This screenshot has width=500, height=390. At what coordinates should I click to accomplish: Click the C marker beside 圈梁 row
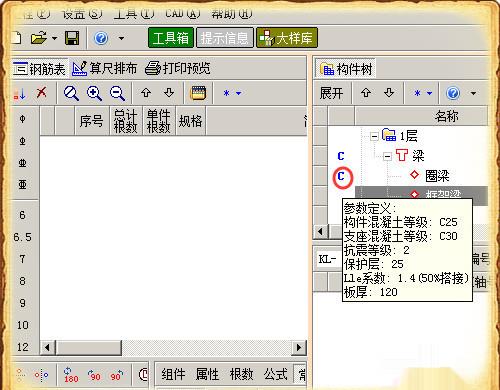click(341, 176)
